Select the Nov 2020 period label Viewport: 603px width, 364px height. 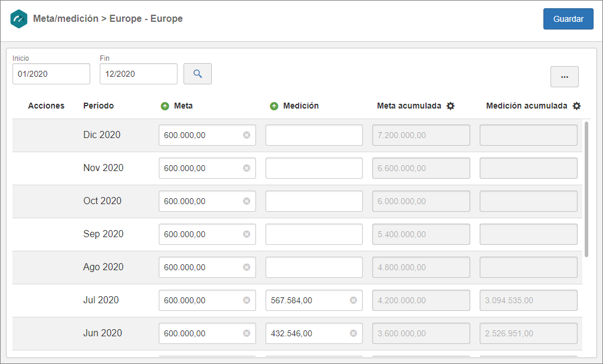(x=103, y=168)
